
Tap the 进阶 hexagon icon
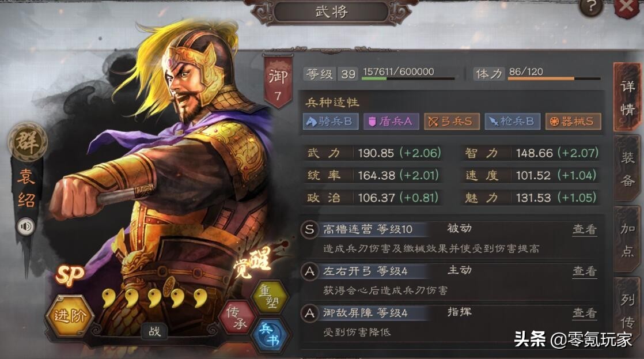click(x=70, y=315)
